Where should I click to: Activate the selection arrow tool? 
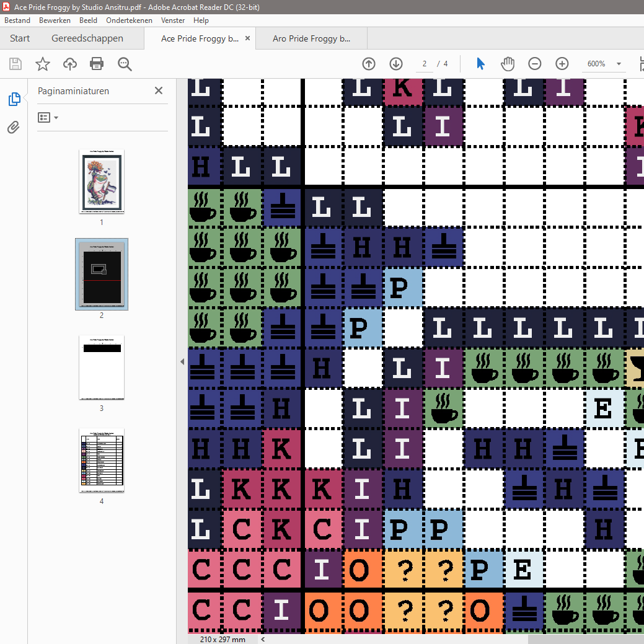coord(480,64)
